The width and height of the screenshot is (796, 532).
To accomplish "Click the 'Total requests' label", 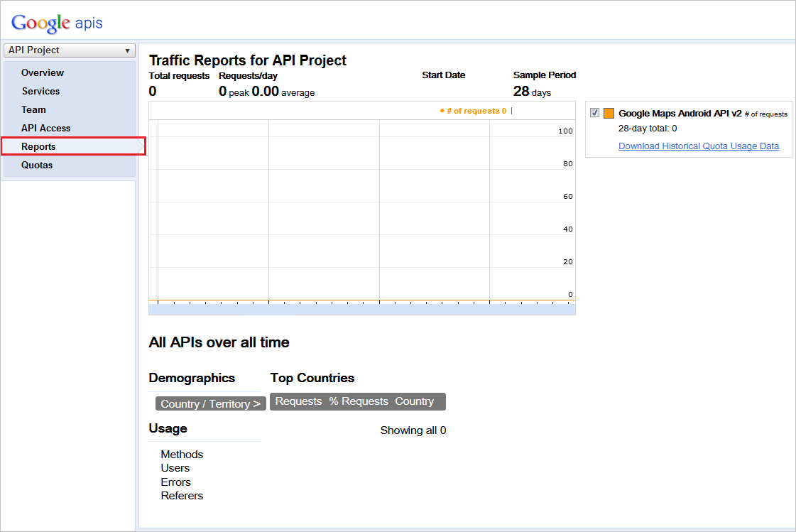I will pyautogui.click(x=179, y=75).
